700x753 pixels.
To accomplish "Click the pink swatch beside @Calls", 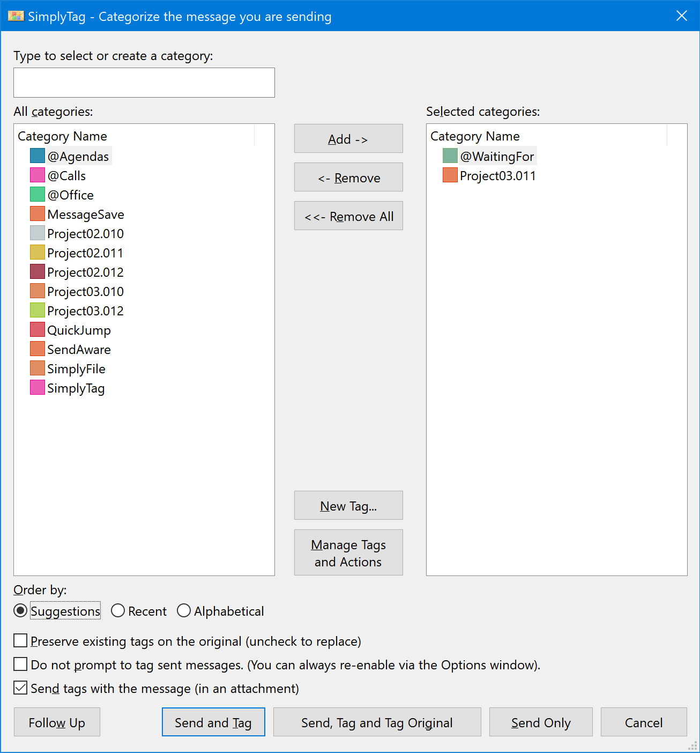I will (x=38, y=175).
